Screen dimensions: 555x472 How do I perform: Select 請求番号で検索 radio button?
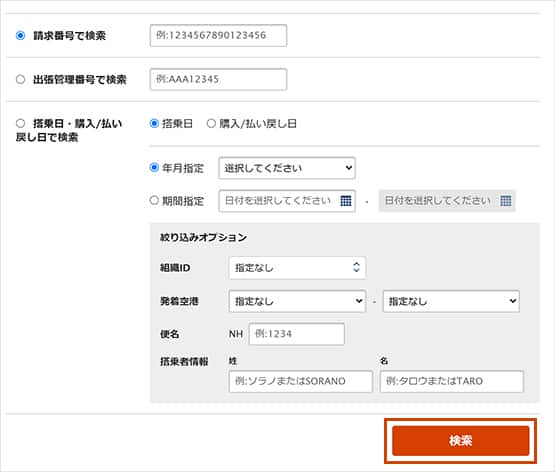21,35
